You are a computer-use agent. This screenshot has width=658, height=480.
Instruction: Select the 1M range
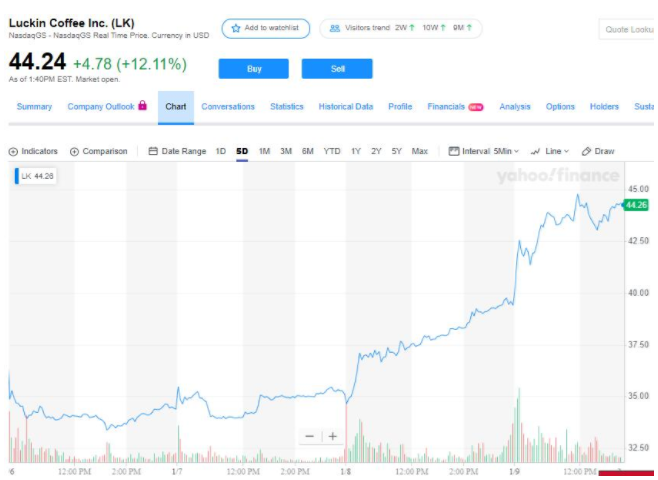coord(264,151)
